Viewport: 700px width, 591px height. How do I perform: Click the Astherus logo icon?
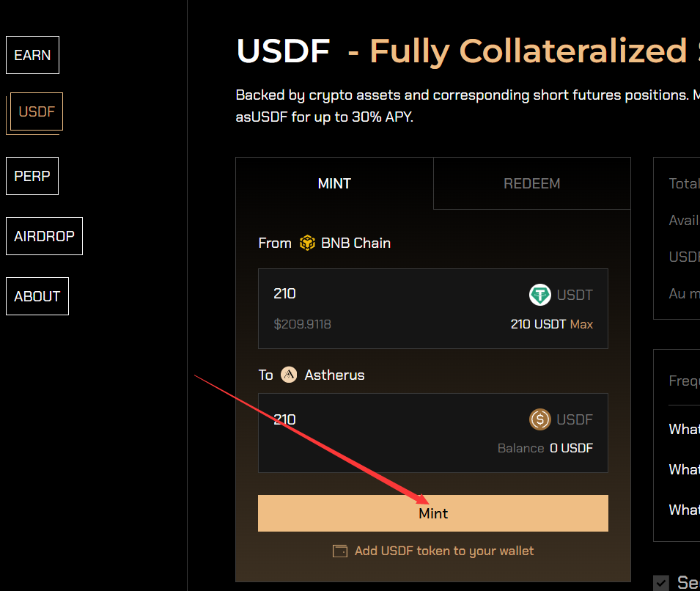(x=289, y=375)
